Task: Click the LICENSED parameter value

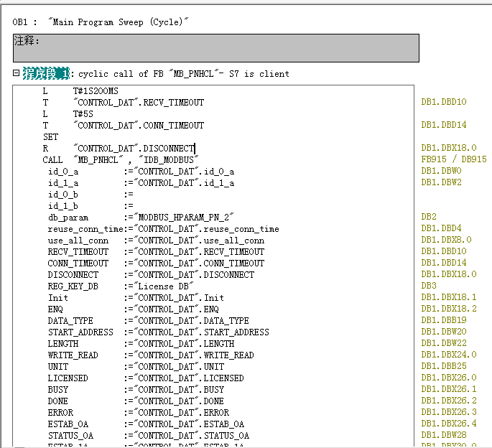Action: [x=189, y=378]
